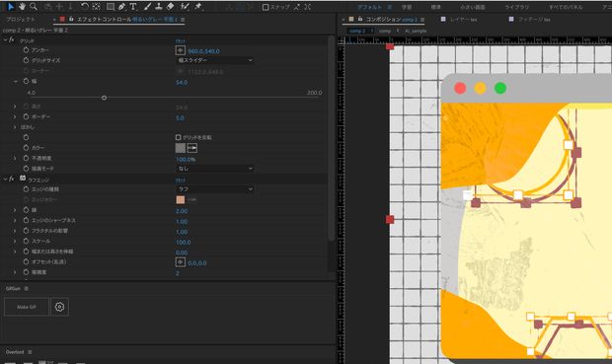Select the Pen tool
The height and width of the screenshot is (364, 612).
[121, 7]
